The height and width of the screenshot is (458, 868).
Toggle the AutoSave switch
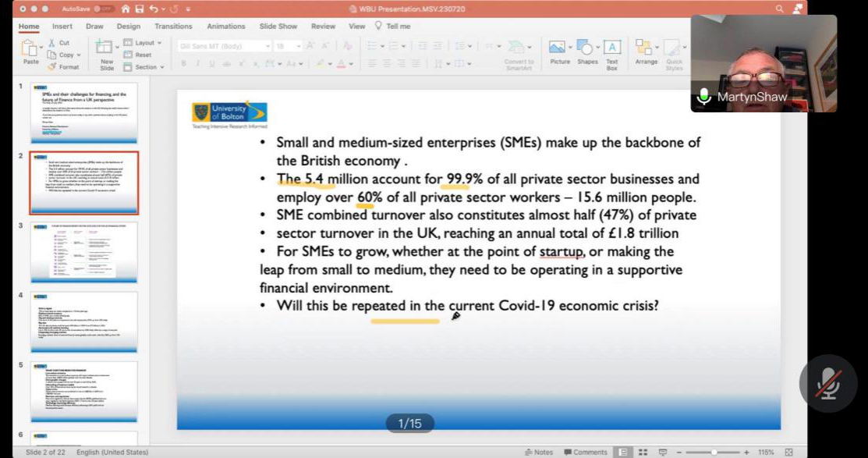(x=102, y=9)
